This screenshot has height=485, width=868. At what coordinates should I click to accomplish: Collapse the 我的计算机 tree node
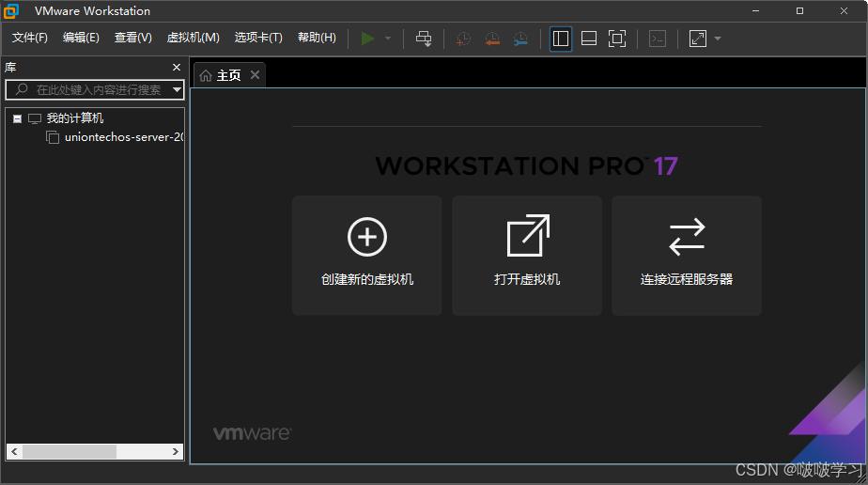(17, 118)
